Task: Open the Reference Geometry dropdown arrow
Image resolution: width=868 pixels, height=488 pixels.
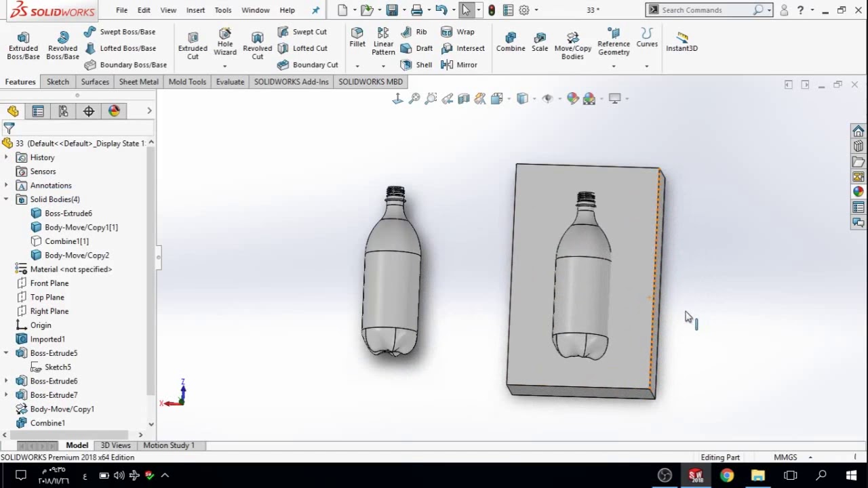Action: (x=614, y=66)
